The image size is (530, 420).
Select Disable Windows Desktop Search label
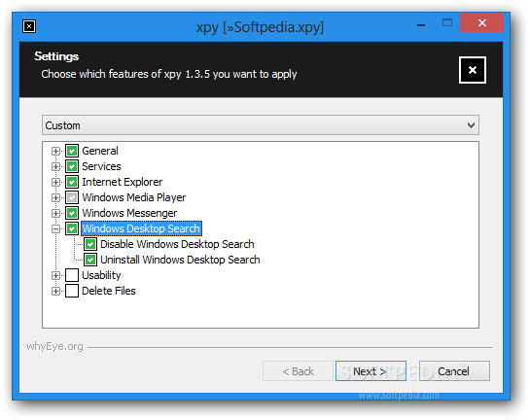point(177,244)
